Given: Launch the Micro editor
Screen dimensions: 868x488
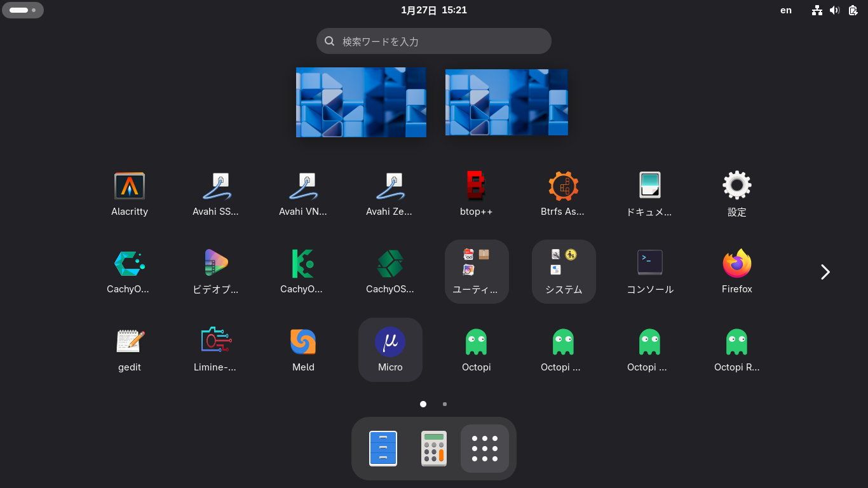Looking at the screenshot, I should (390, 350).
